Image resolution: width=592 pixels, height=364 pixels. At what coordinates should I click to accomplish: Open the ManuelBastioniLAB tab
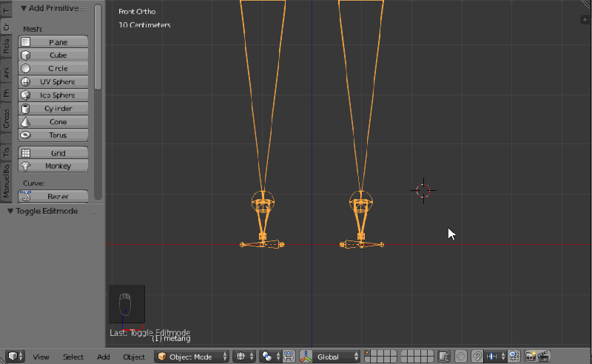6,181
